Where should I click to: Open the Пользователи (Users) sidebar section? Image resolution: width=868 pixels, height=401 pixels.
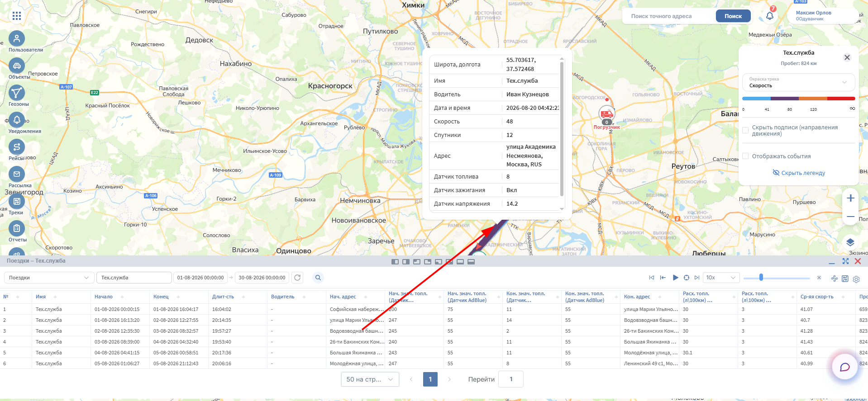point(17,39)
